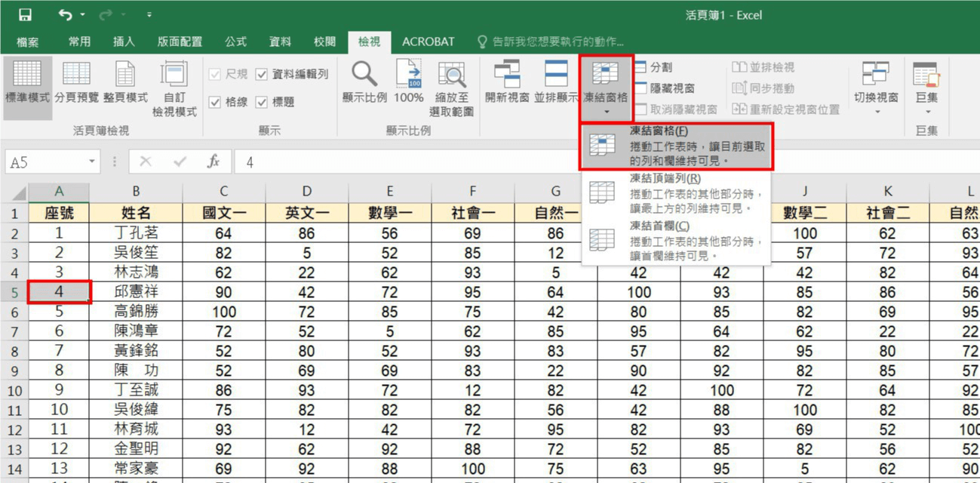Choose 凍結首欄(C) menu option
Screen dimensions: 980x483
pos(677,241)
